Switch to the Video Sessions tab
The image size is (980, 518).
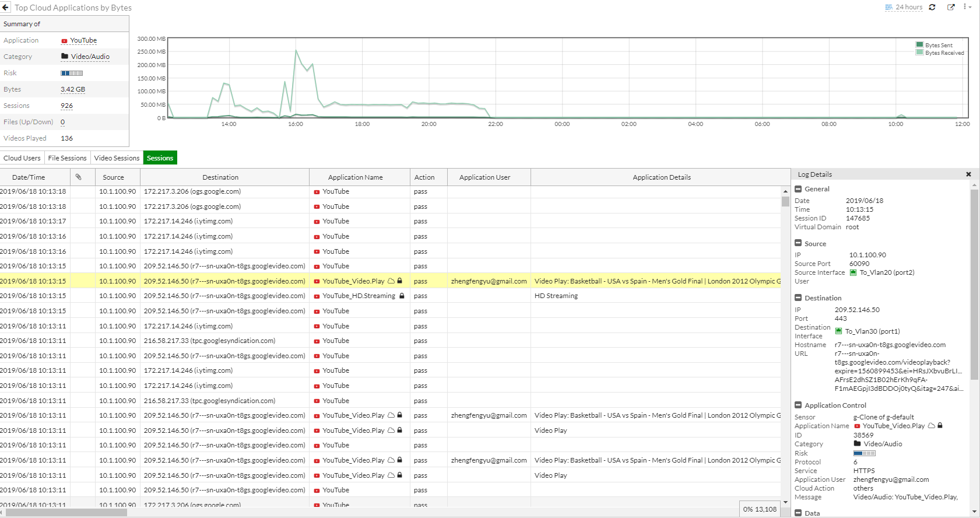click(x=117, y=158)
